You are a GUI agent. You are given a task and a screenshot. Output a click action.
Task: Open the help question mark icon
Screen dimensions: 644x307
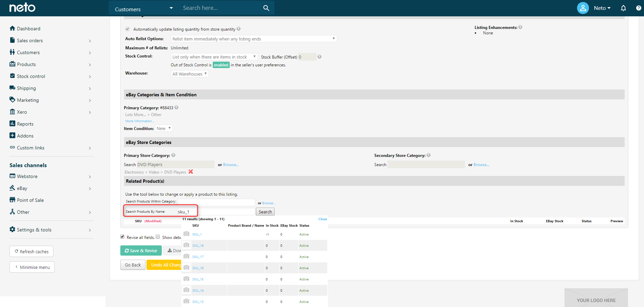[639, 8]
